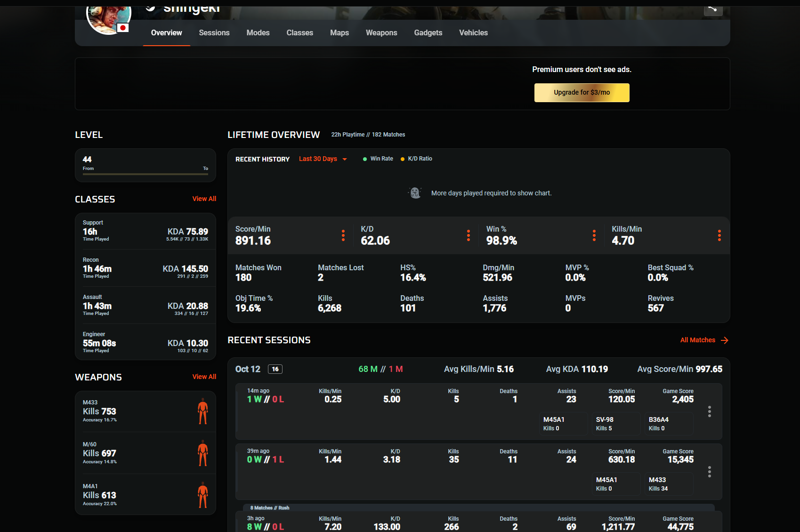Toggle the K/D Ratio chart legend
This screenshot has width=800, height=532.
pyautogui.click(x=416, y=159)
